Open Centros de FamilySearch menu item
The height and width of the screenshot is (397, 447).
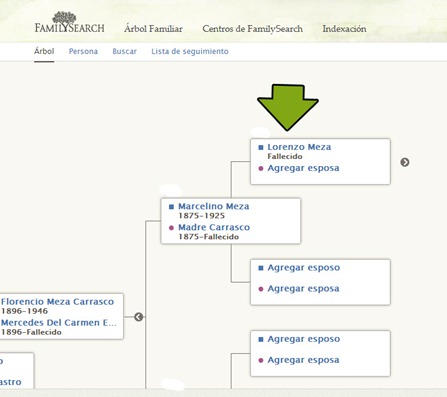tap(252, 29)
